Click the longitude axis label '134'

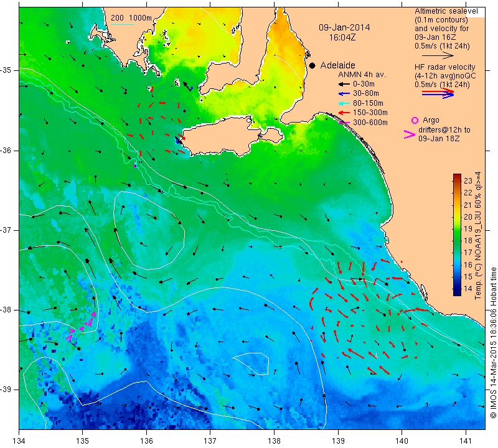tap(19, 441)
